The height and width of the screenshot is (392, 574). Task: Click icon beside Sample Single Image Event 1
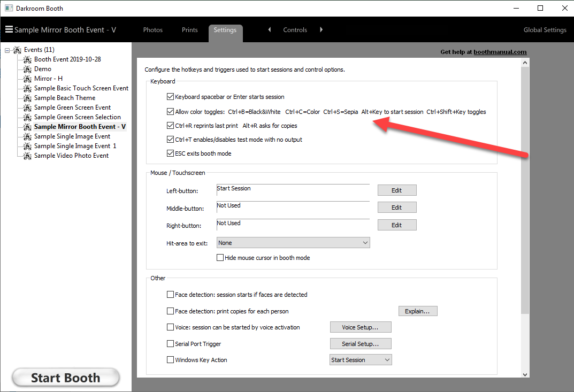27,146
